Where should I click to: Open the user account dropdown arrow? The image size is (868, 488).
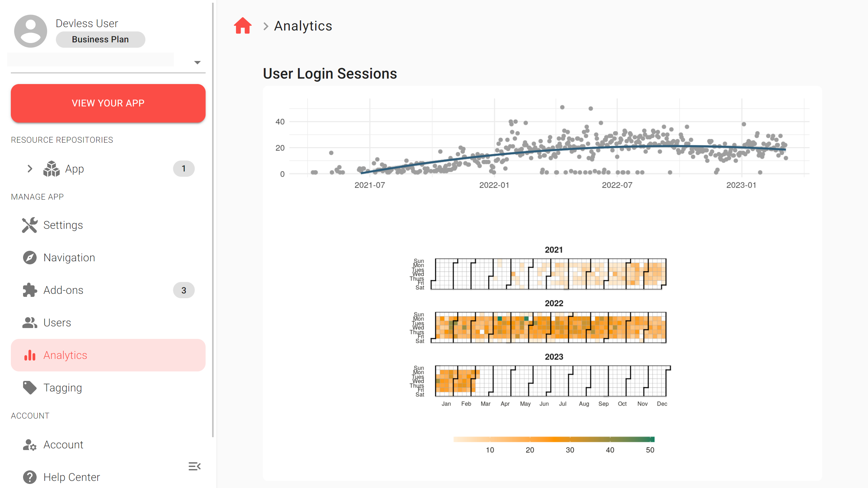click(197, 62)
